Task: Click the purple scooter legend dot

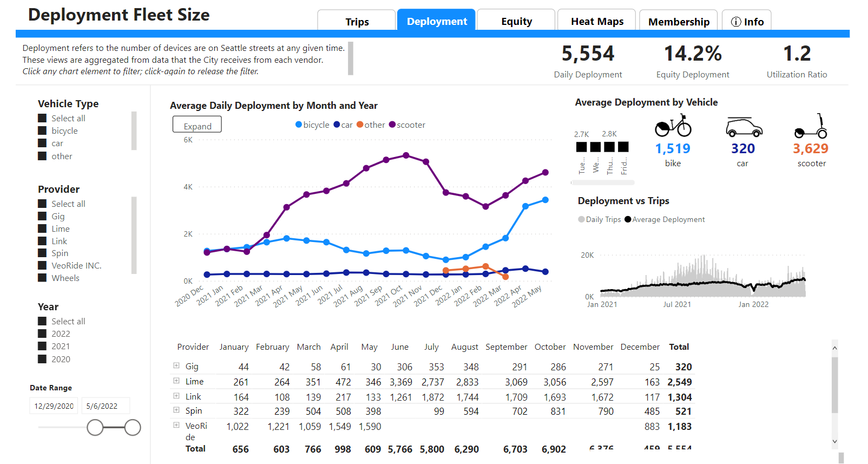Action: 392,125
